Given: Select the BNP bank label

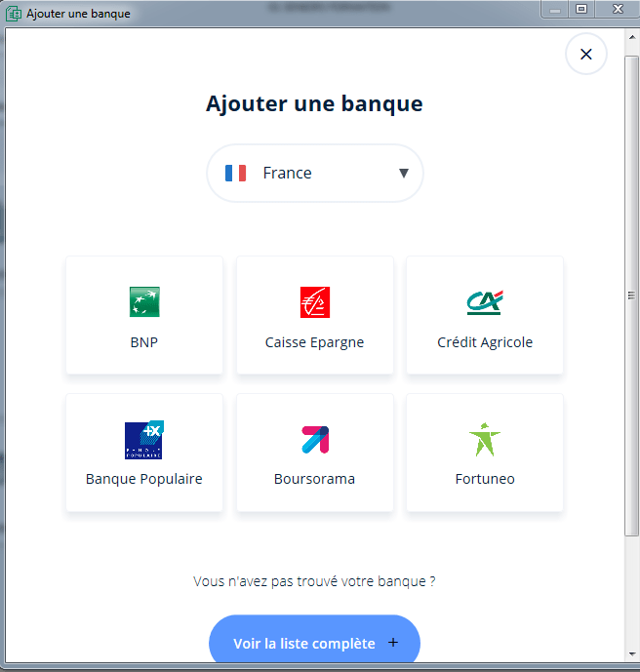Looking at the screenshot, I should coord(144,342).
